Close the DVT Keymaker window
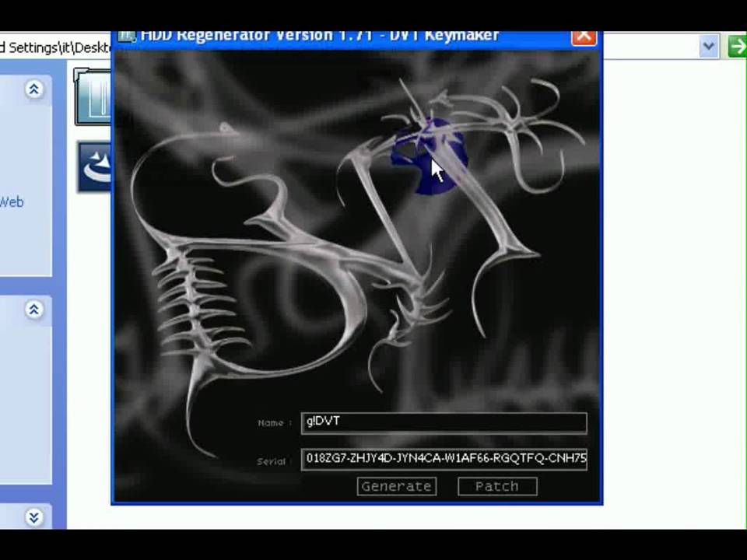Screen dimensions: 747x560 tap(584, 37)
